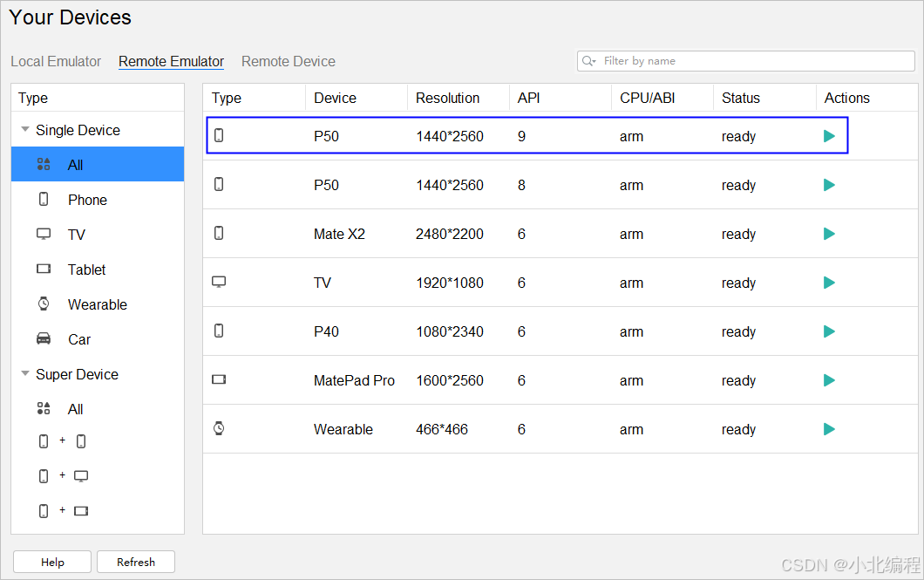
Task: Filter list by Wearable type
Action: pyautogui.click(x=98, y=304)
